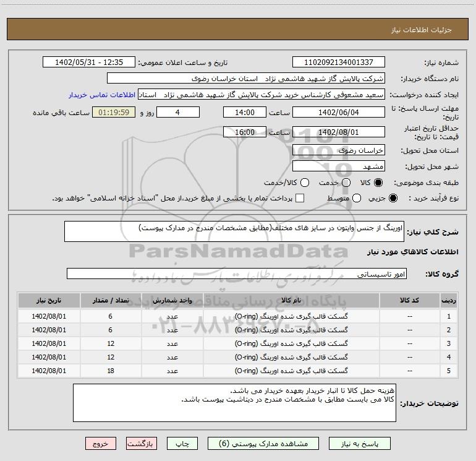Viewport: 476px width, 461px height.
Task: Select the خدمت radio option
Action: (346, 183)
